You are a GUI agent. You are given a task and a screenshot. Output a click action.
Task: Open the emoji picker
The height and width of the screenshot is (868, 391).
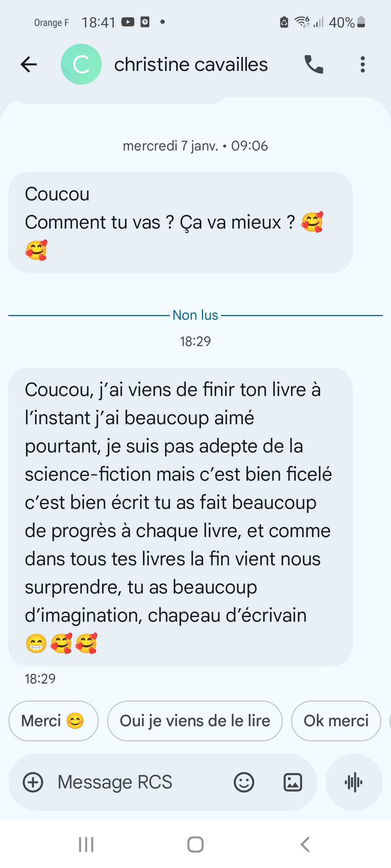point(244,782)
